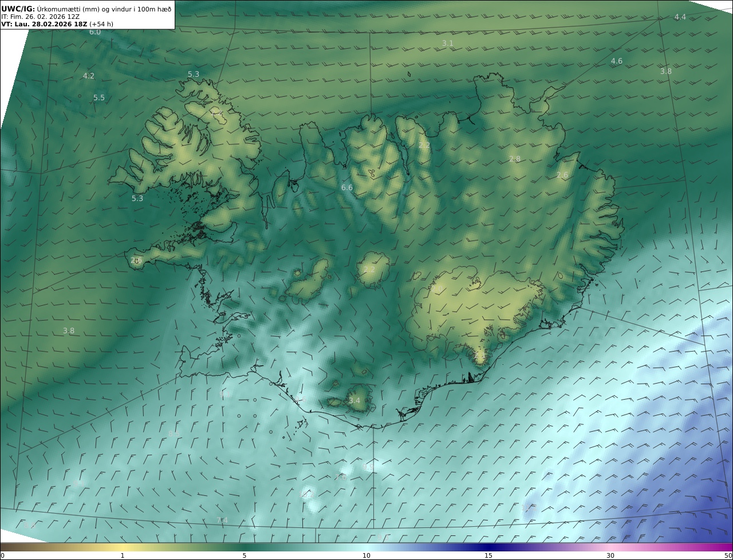Screen dimensions: 733x560
Task: Select the "5.5" value on the map
Action: (99, 98)
